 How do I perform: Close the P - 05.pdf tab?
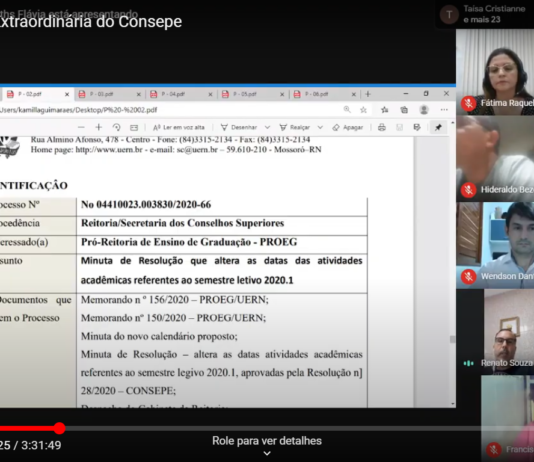tap(282, 94)
